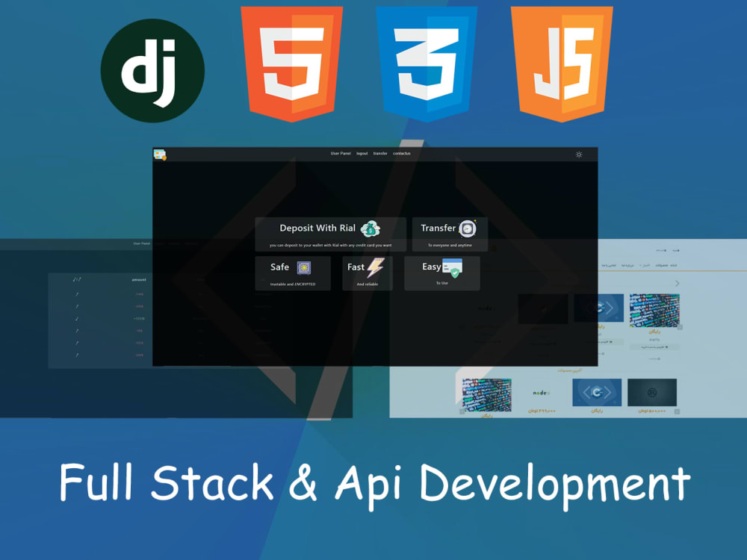Click the Transfer card heading

pyautogui.click(x=438, y=228)
